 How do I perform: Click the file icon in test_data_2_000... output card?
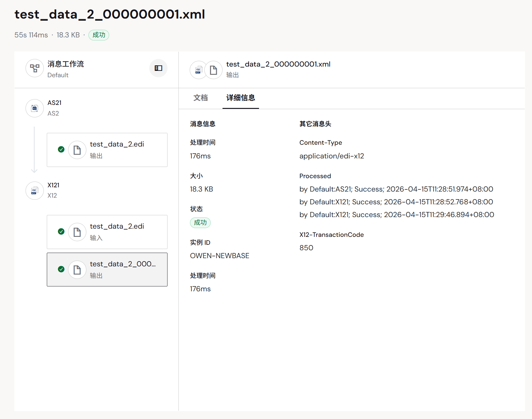click(77, 270)
